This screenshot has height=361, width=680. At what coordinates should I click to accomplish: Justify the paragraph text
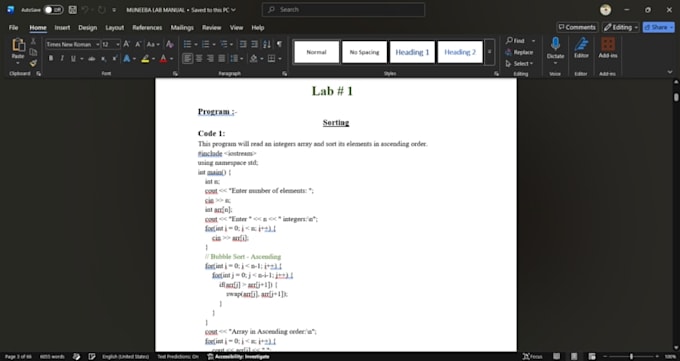[x=222, y=59]
